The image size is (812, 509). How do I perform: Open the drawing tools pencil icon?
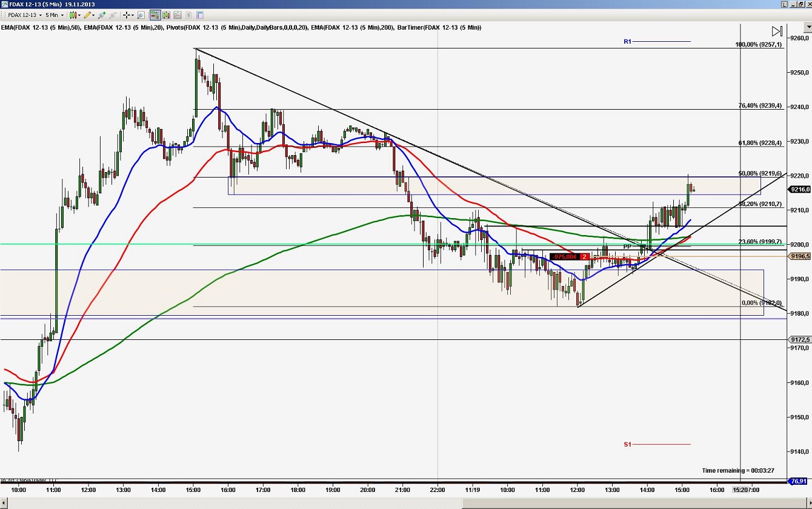(87, 15)
